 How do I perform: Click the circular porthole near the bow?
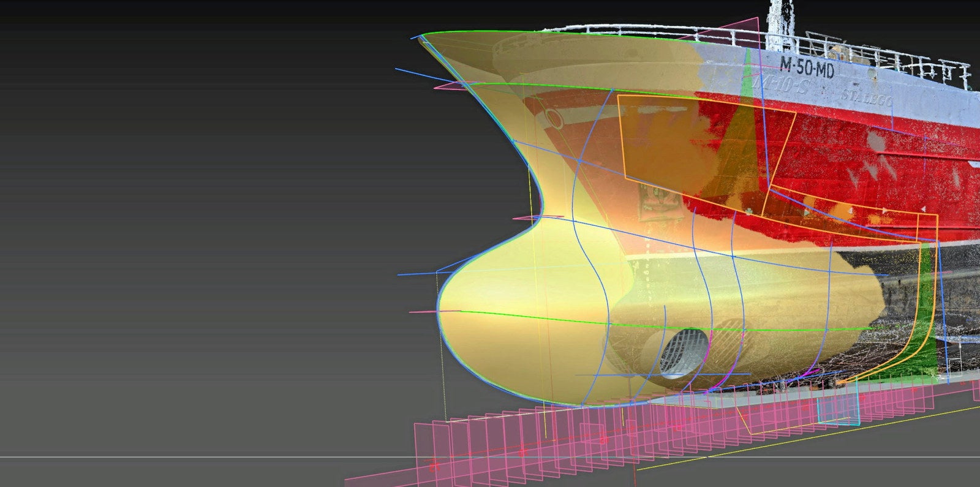[554, 118]
